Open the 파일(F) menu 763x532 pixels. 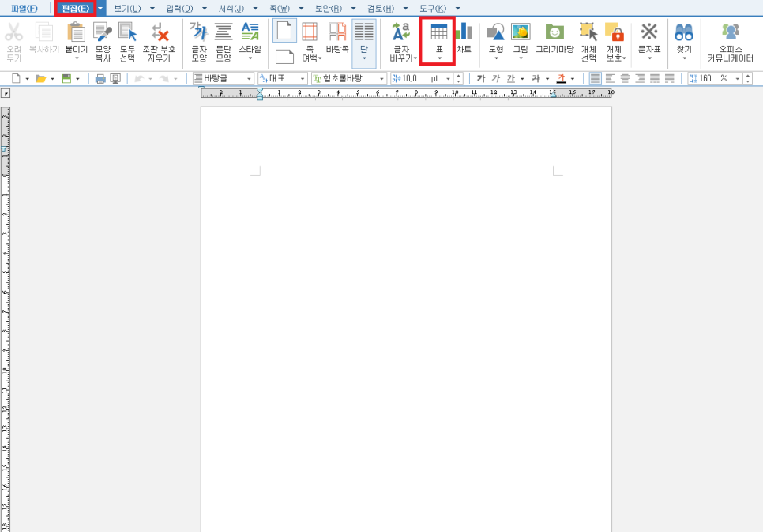click(x=24, y=8)
